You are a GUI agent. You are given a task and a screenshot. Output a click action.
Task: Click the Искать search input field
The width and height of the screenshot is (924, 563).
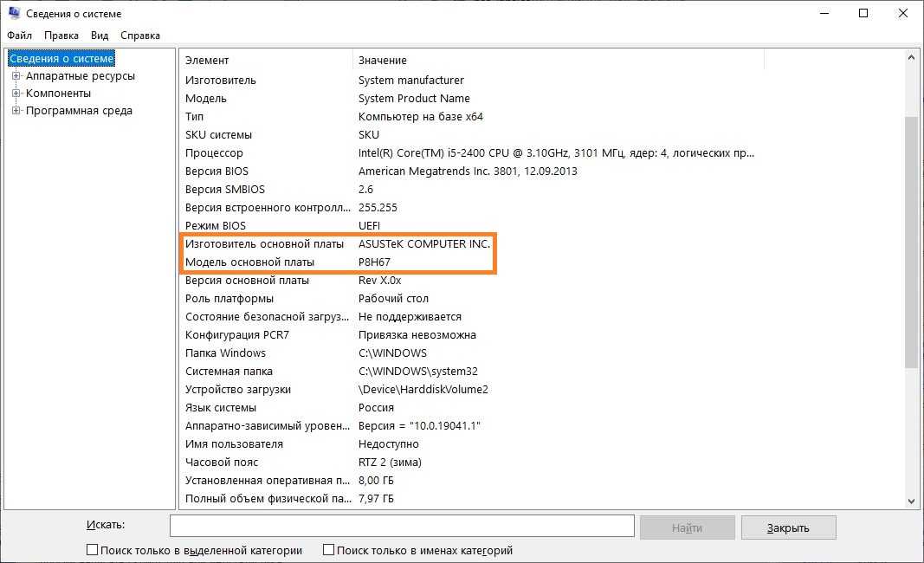click(402, 527)
